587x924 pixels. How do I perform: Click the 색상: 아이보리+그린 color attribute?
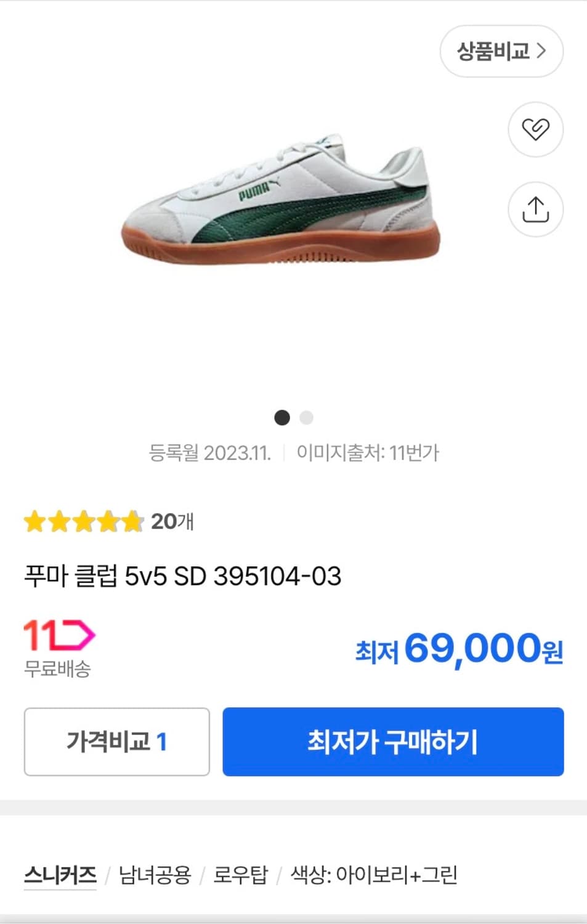pyautogui.click(x=373, y=875)
